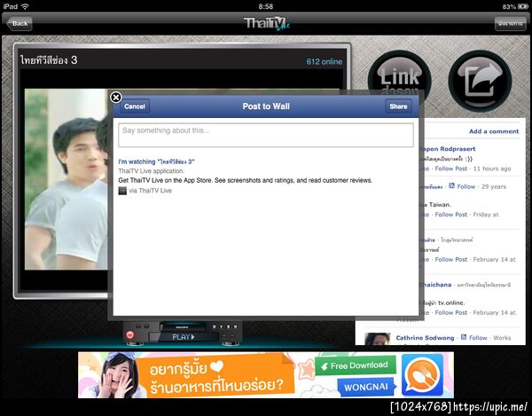Tap Cancel in Post to Wall dialog
532x416 pixels.
tap(135, 106)
